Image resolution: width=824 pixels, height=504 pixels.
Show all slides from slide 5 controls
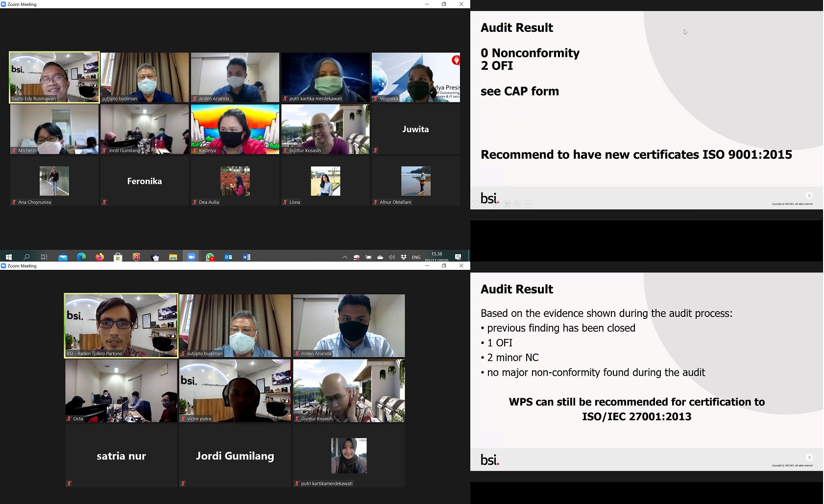pyautogui.click(x=507, y=204)
